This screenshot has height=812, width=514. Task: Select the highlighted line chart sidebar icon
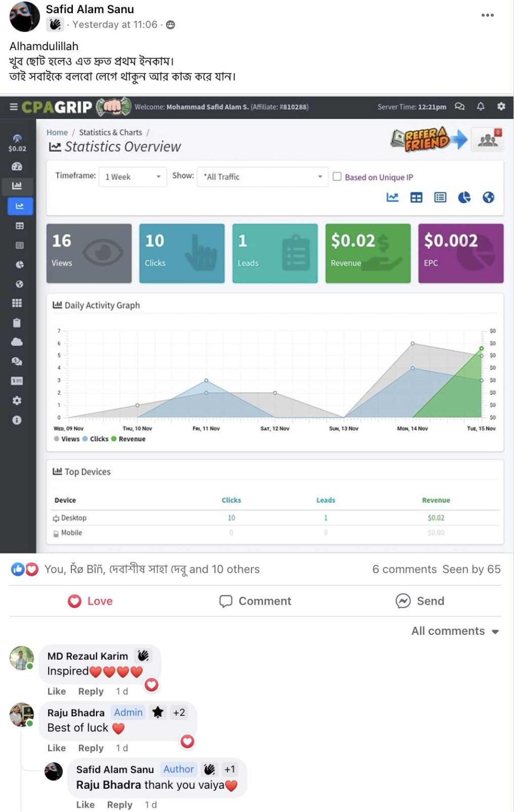point(20,206)
